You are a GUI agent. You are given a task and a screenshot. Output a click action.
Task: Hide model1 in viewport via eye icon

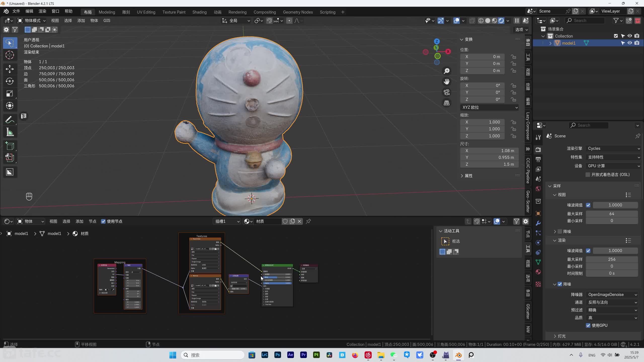630,43
